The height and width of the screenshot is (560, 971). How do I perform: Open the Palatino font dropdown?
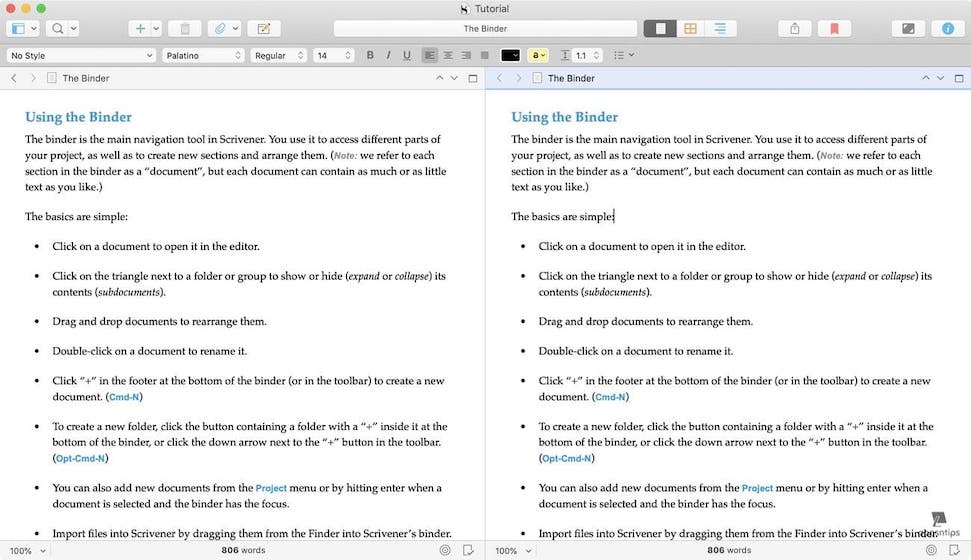[203, 56]
